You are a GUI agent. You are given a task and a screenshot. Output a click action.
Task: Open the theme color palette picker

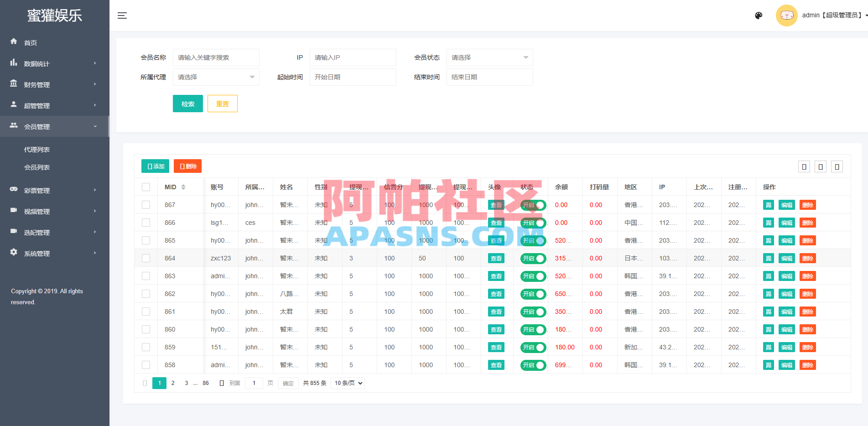[x=758, y=15]
